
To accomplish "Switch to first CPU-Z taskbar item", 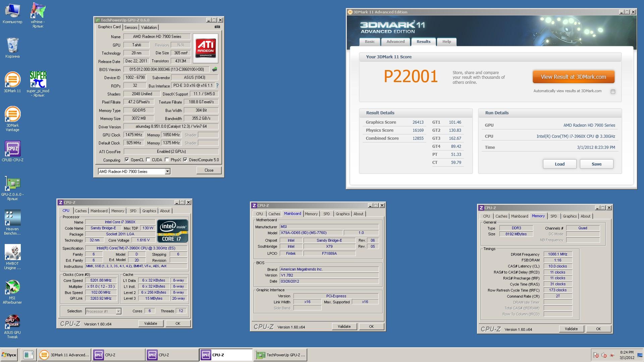I will point(118,355).
